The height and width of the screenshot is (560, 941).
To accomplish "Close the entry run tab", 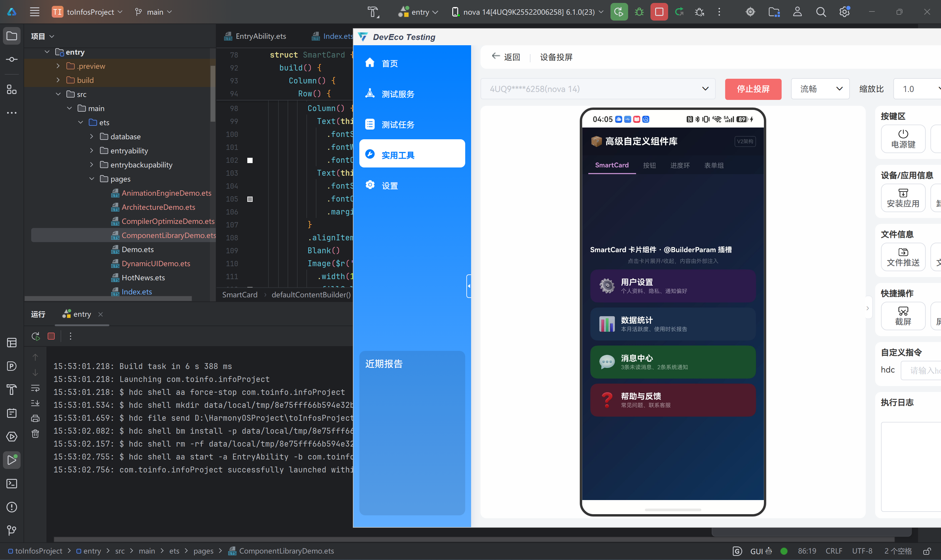I will pyautogui.click(x=101, y=314).
